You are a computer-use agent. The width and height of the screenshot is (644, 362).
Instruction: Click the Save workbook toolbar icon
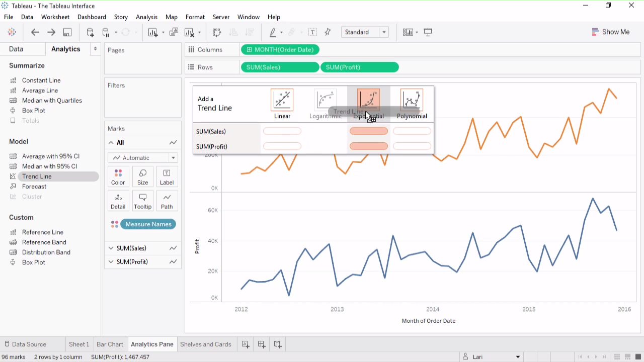67,32
